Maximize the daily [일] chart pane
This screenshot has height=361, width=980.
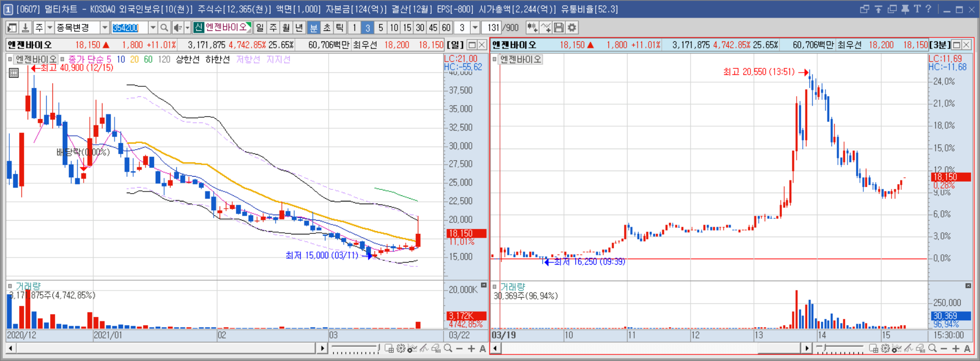pos(472,45)
